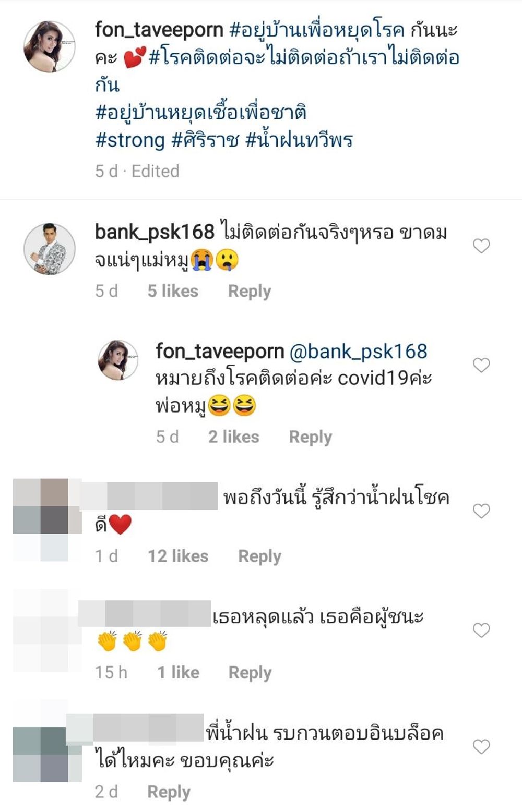522x812 pixels.
Task: Reply to the comment posted 2 d ago
Action: coord(169,792)
